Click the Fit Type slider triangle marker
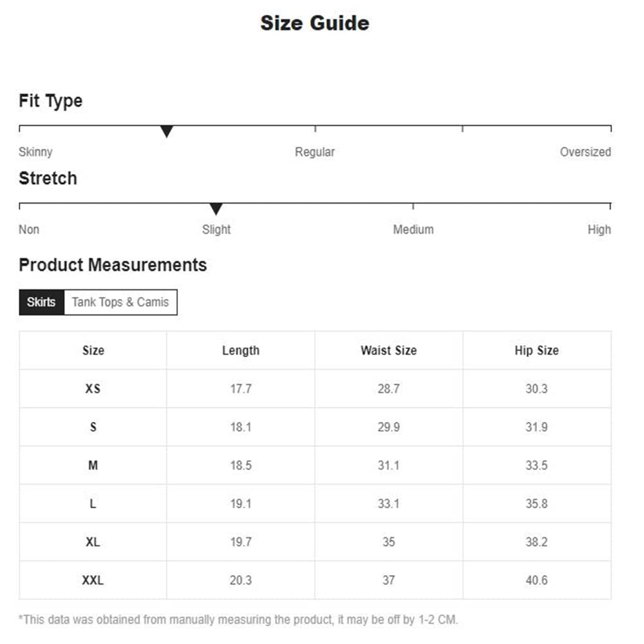644x644 pixels. point(167,132)
